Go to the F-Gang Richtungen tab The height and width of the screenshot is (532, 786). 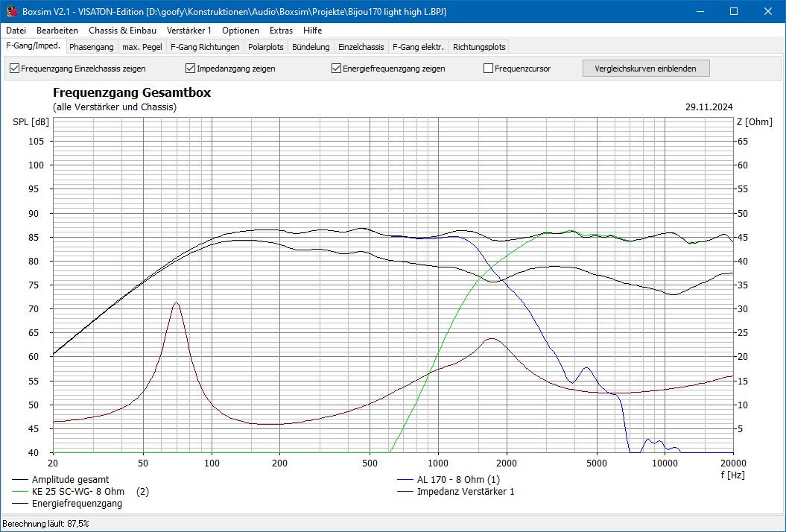pos(205,47)
